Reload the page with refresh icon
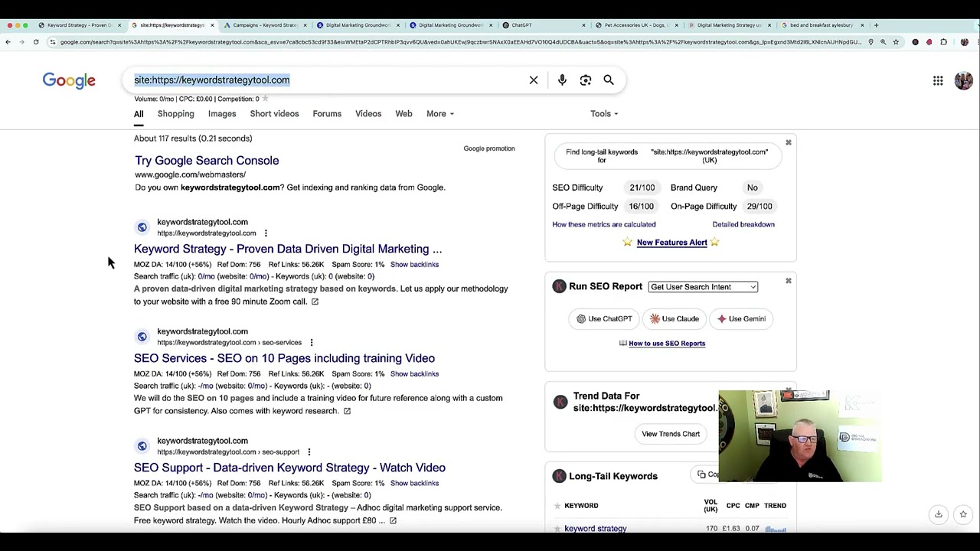980x551 pixels. pyautogui.click(x=36, y=42)
